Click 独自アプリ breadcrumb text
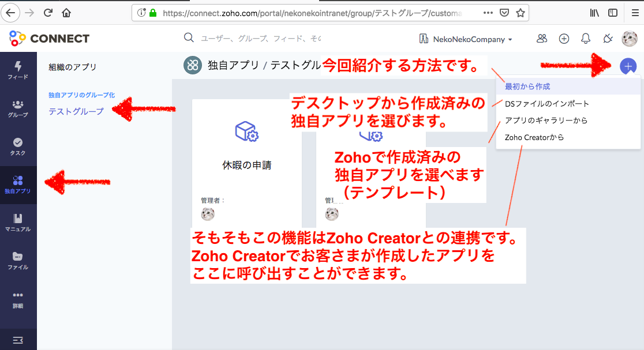 (233, 65)
